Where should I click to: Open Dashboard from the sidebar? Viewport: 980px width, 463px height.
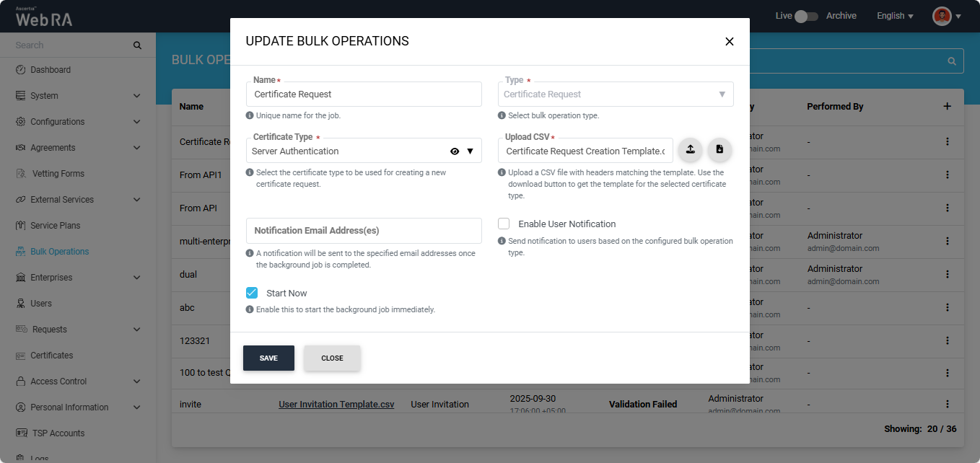51,70
